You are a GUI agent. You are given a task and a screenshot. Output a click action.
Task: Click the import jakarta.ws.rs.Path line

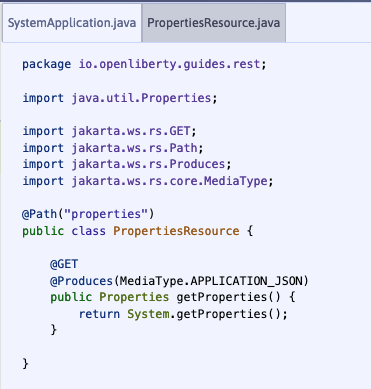point(113,148)
